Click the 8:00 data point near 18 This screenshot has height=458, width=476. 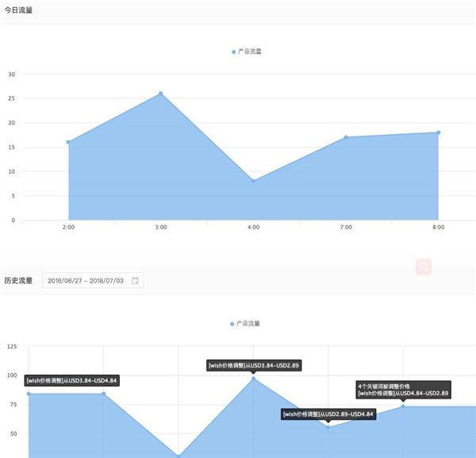[439, 133]
